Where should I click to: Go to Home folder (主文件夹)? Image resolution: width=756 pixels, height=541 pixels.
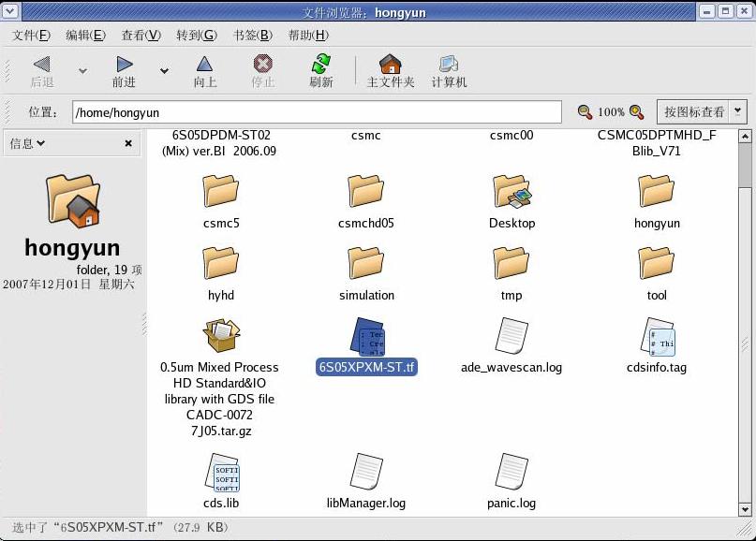click(x=390, y=70)
